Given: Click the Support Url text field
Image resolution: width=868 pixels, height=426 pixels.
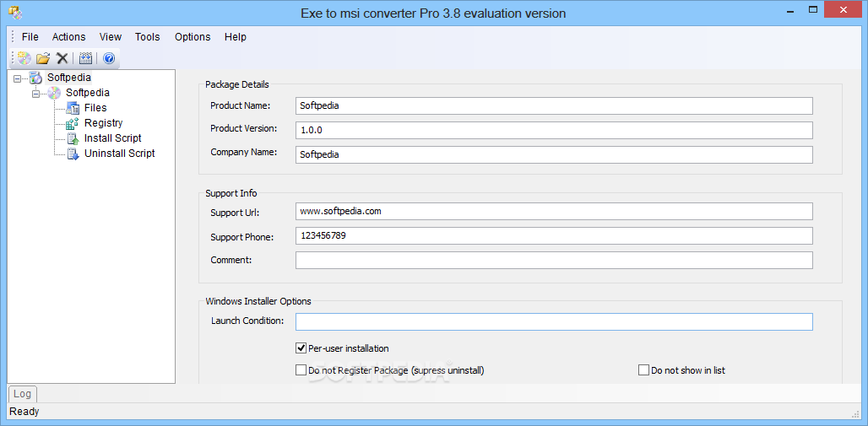Looking at the screenshot, I should tap(554, 211).
